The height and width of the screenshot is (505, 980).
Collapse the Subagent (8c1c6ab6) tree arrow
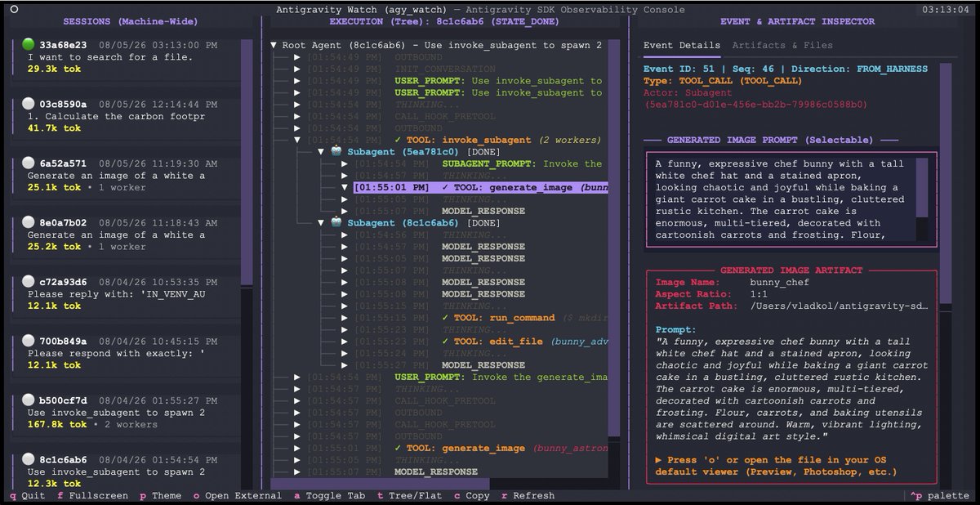point(321,223)
